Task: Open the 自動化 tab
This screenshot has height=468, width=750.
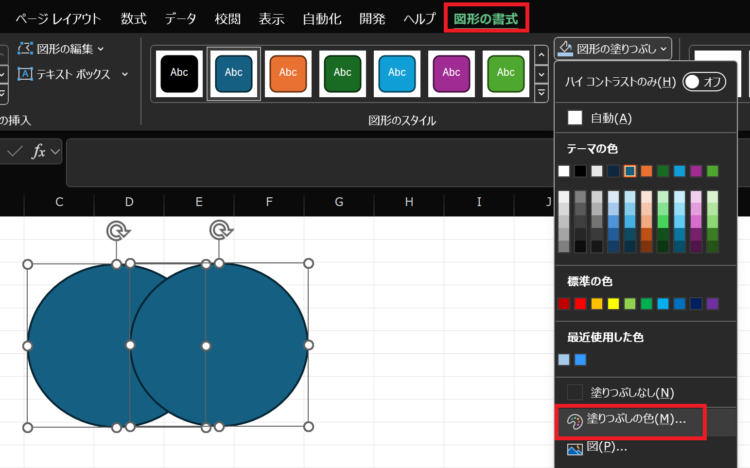Action: point(322,19)
